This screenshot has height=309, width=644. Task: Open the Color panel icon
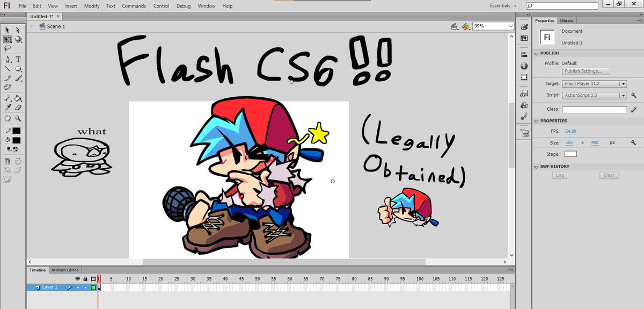tap(524, 27)
